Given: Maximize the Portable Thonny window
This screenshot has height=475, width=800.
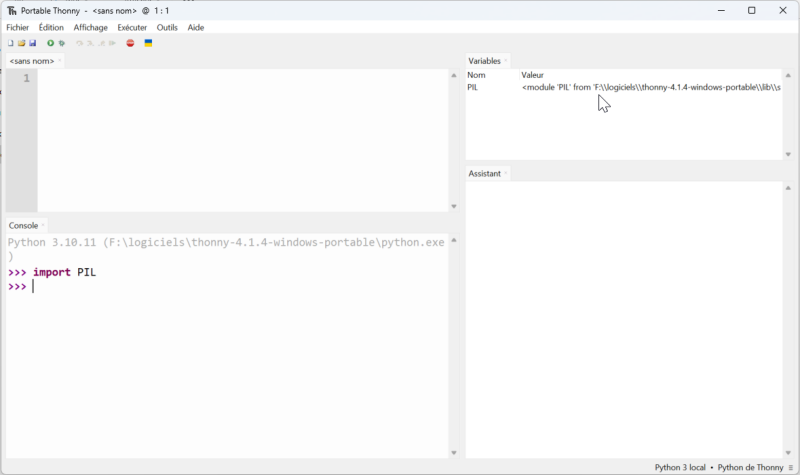Looking at the screenshot, I should coord(752,10).
